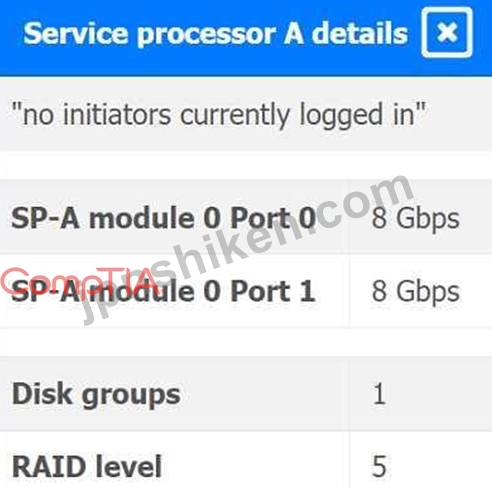Click the word "initiators" in the message
492x487 pixels.
click(x=117, y=114)
